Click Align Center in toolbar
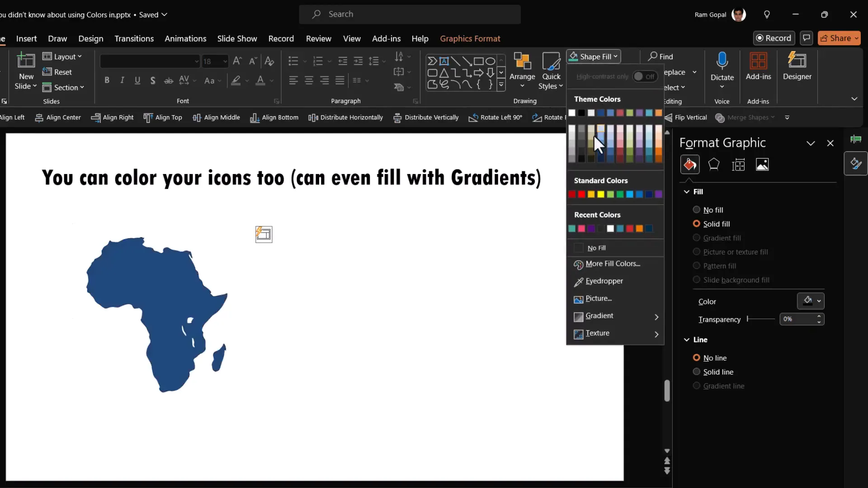868x488 pixels. point(58,117)
